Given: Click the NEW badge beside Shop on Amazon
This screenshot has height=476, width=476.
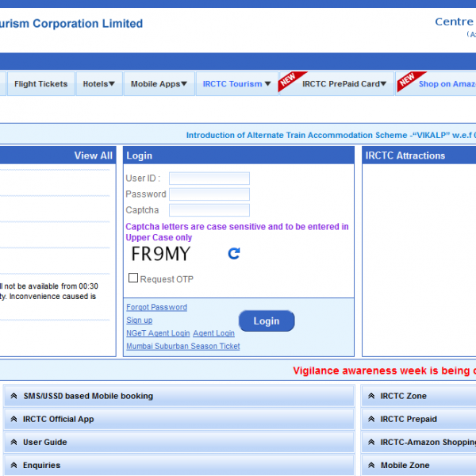Looking at the screenshot, I should tap(407, 82).
